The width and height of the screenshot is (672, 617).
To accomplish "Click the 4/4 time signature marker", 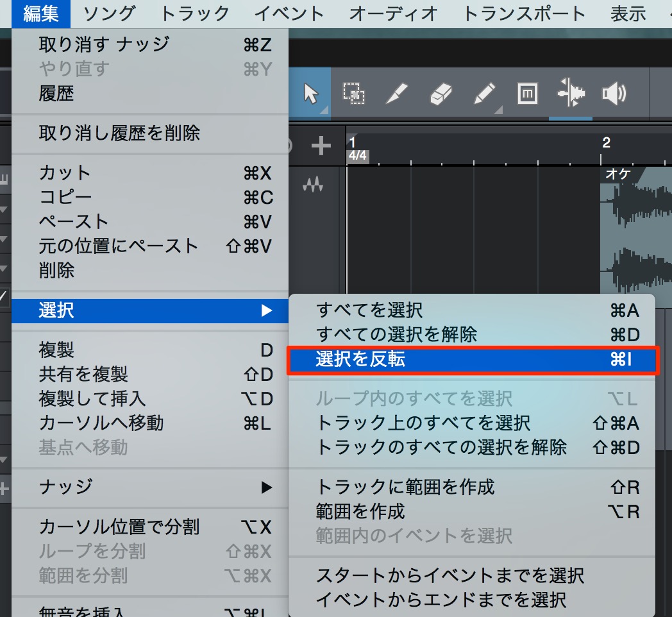I will point(357,156).
